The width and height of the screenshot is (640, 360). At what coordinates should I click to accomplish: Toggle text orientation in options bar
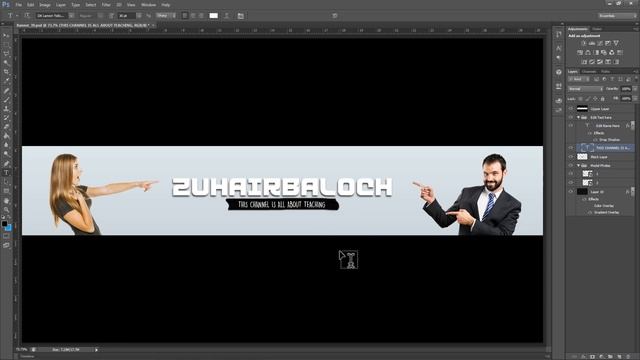point(27,16)
